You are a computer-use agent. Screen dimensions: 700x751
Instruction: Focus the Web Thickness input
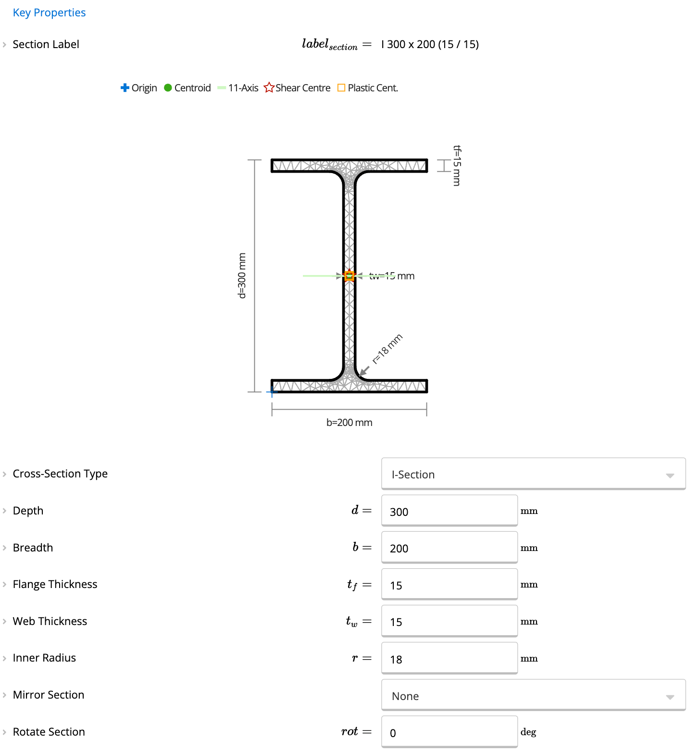450,621
